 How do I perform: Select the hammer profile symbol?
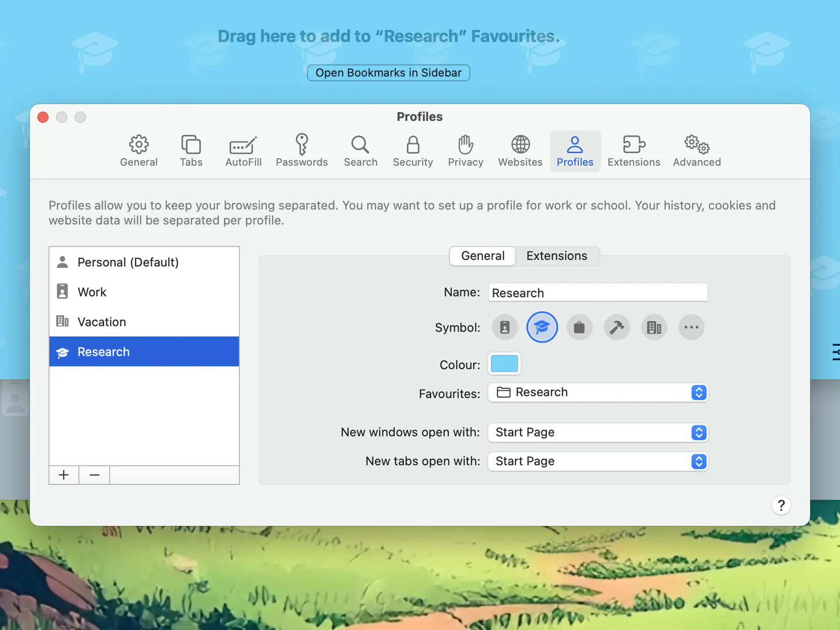pos(617,327)
